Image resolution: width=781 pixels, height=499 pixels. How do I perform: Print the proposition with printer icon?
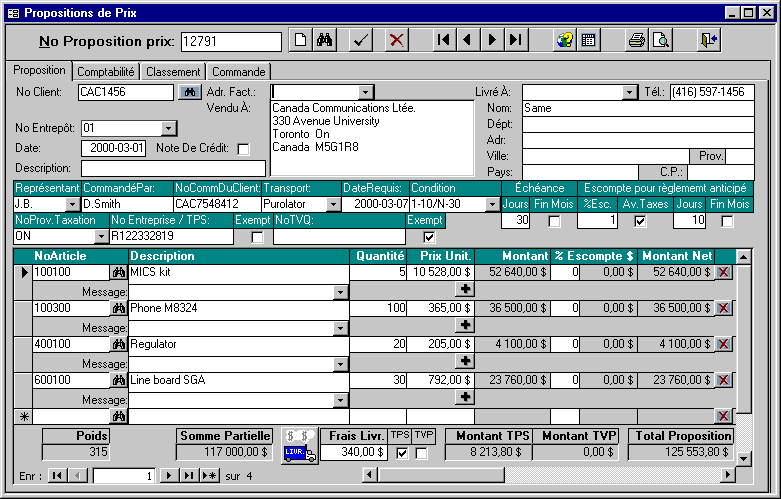tap(637, 40)
